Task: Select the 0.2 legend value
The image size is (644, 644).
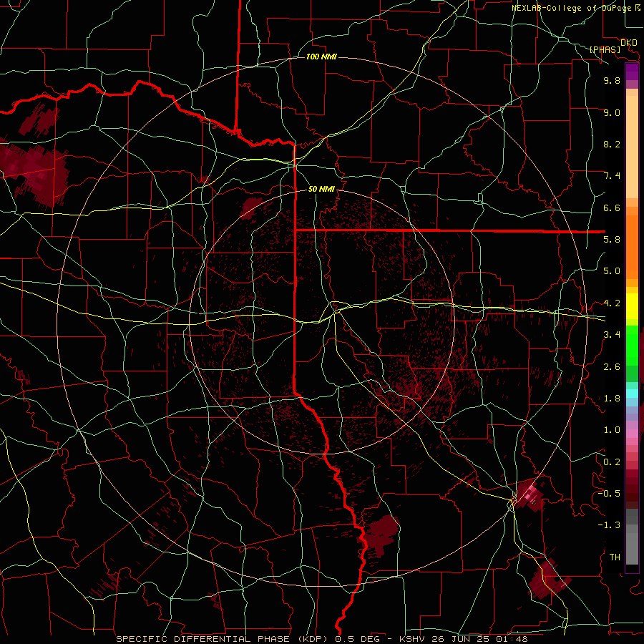Action: click(x=612, y=462)
